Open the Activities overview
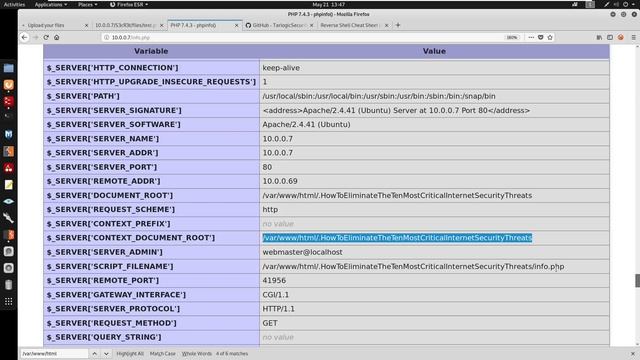 tap(14, 4)
